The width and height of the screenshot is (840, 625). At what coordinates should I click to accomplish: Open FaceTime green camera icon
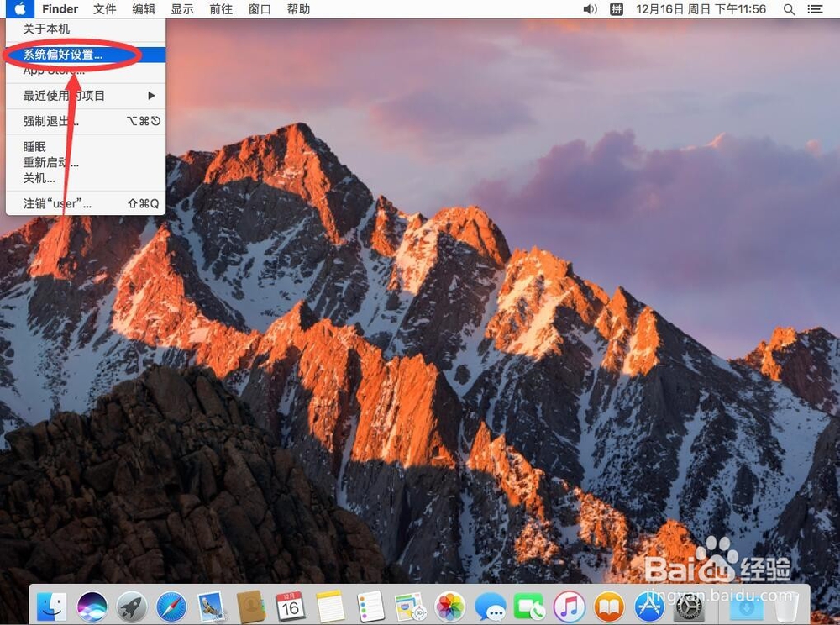[x=529, y=607]
